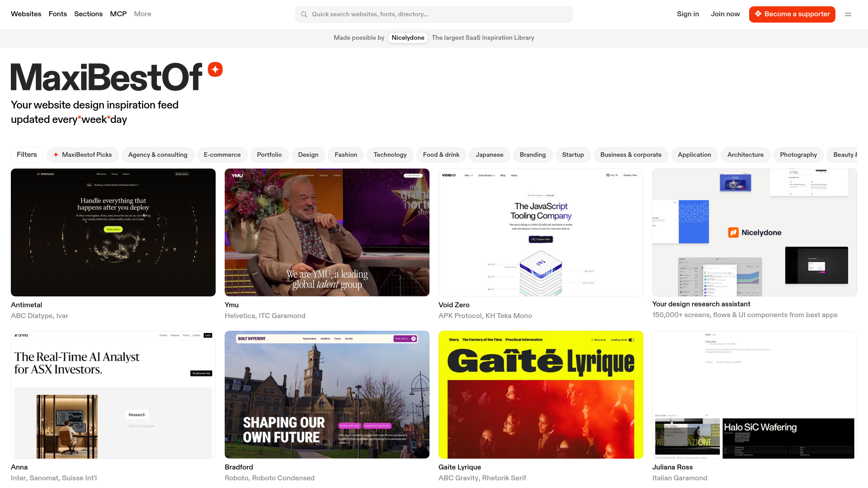Open the Nicelydone promo thumbnail
The width and height of the screenshot is (868, 488).
point(755,232)
